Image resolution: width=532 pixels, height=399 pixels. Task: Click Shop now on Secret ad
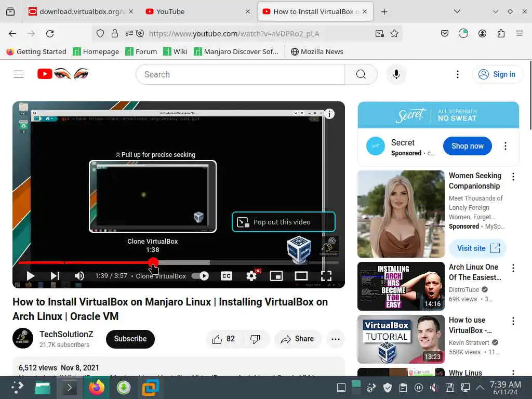point(467,146)
